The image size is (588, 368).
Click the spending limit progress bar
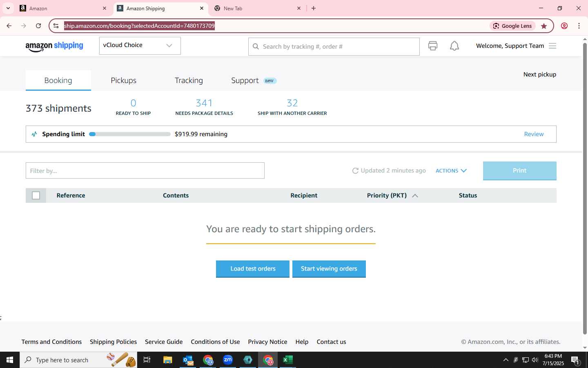(x=130, y=134)
